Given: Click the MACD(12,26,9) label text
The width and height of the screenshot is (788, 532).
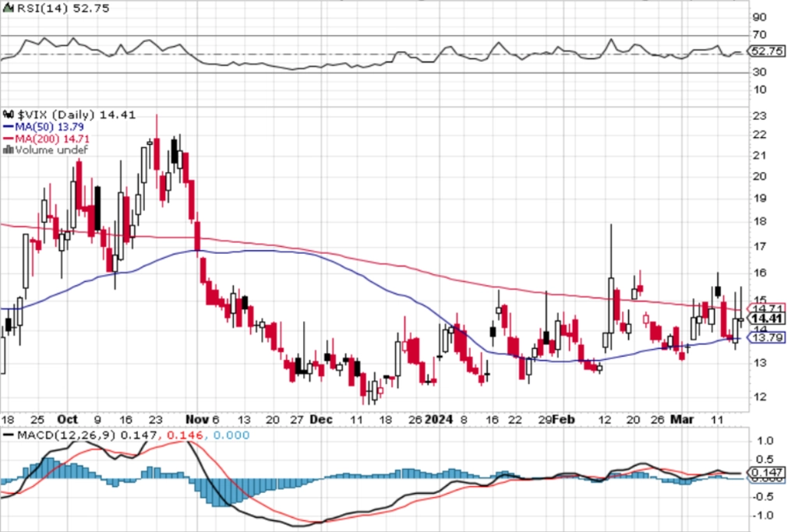Looking at the screenshot, I should [67, 435].
